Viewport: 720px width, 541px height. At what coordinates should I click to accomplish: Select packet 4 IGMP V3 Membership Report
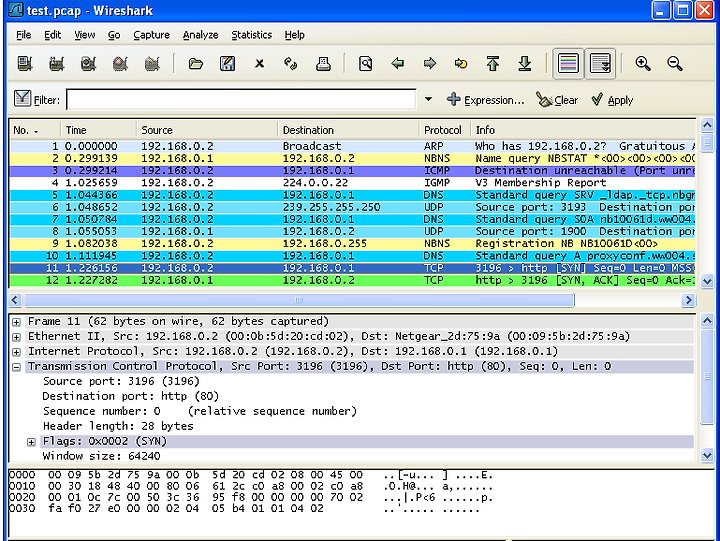(352, 183)
